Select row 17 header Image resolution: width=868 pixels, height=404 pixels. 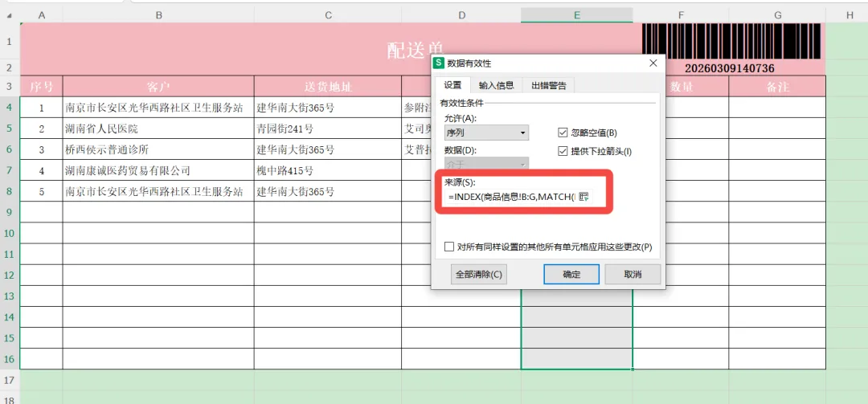[9, 380]
